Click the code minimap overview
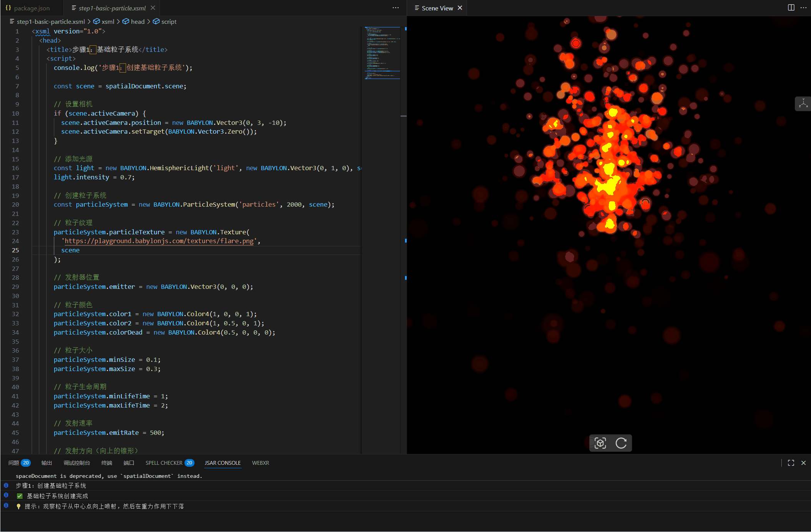Screen dimensions: 811x532 (382, 53)
